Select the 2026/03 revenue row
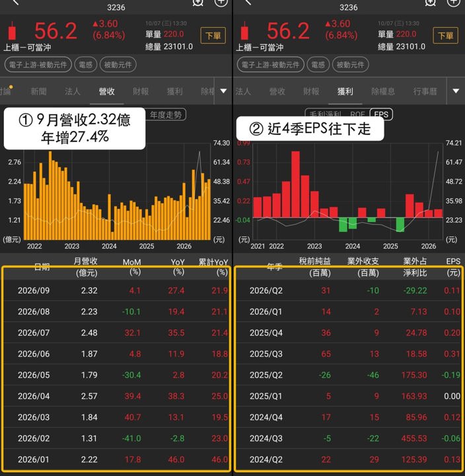Image resolution: width=465 pixels, height=476 pixels. click(116, 417)
